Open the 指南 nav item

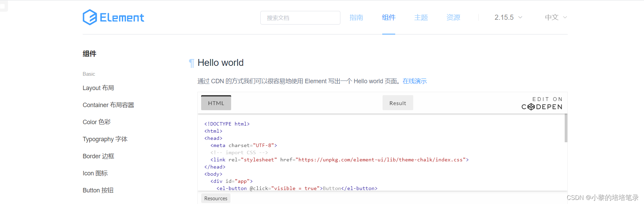coord(356,17)
